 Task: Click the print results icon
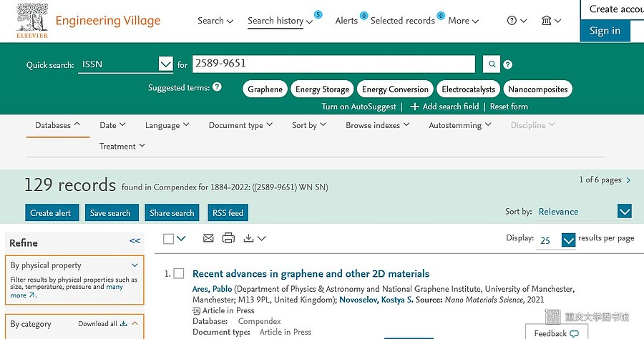click(228, 238)
